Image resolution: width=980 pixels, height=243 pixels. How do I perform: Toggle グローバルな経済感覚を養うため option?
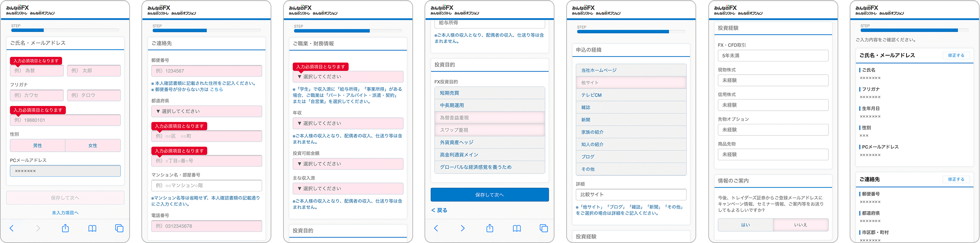[x=490, y=167]
